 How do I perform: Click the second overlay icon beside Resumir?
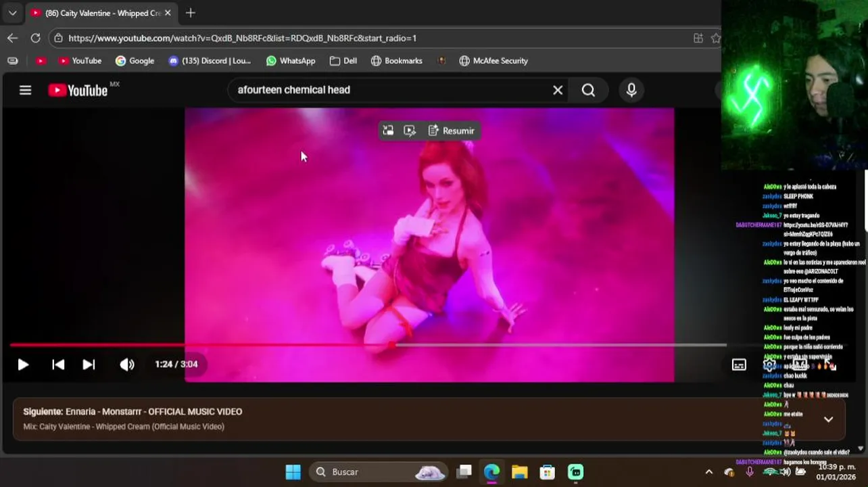pyautogui.click(x=410, y=131)
